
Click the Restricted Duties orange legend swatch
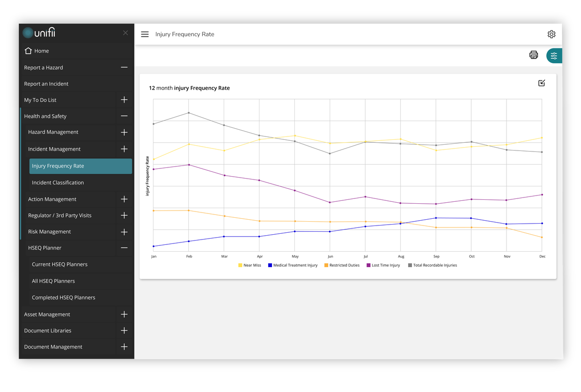click(326, 265)
